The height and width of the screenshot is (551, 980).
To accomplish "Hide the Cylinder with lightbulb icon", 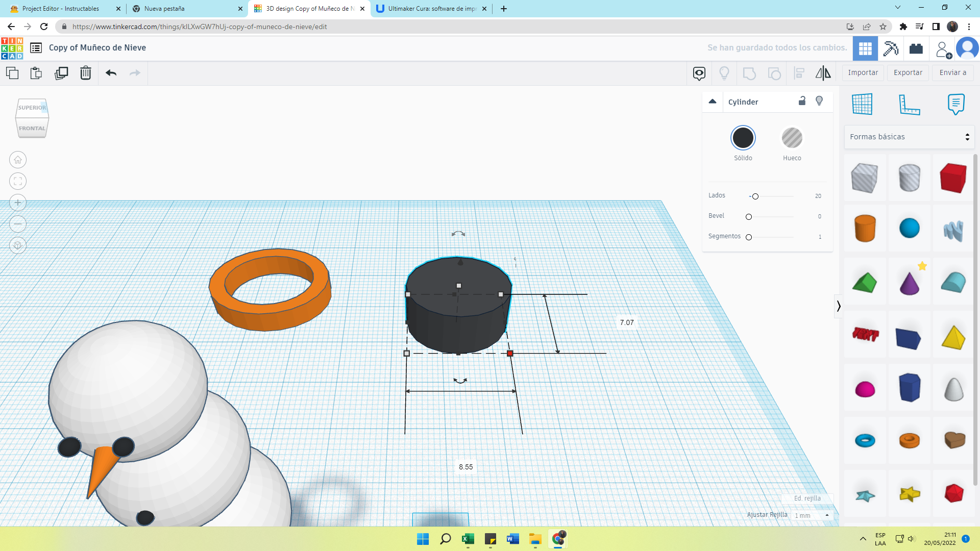I will coord(819,101).
